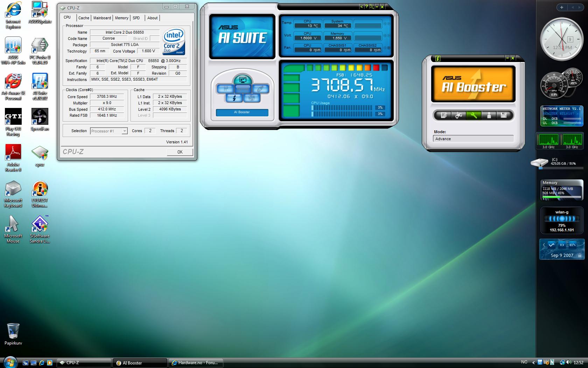
Task: Click the wlan-g wireless signal gadget
Action: (x=562, y=220)
